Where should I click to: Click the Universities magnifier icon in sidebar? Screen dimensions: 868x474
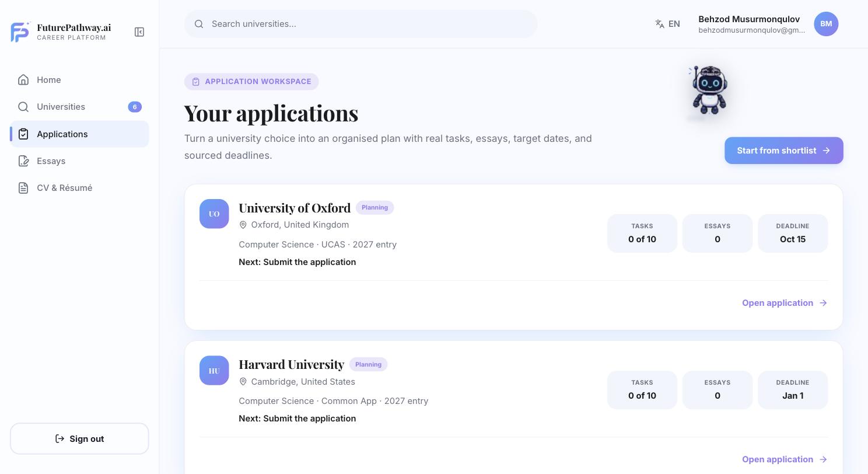pos(23,107)
